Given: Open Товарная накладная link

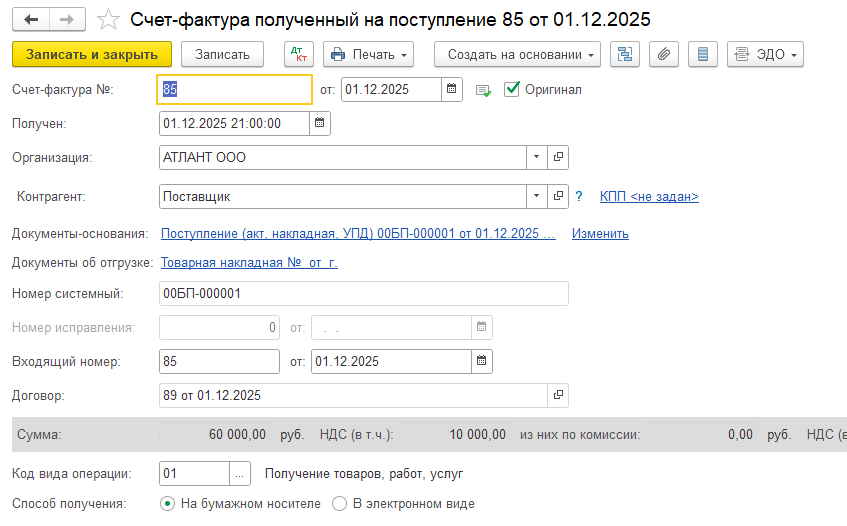Looking at the screenshot, I should [249, 263].
